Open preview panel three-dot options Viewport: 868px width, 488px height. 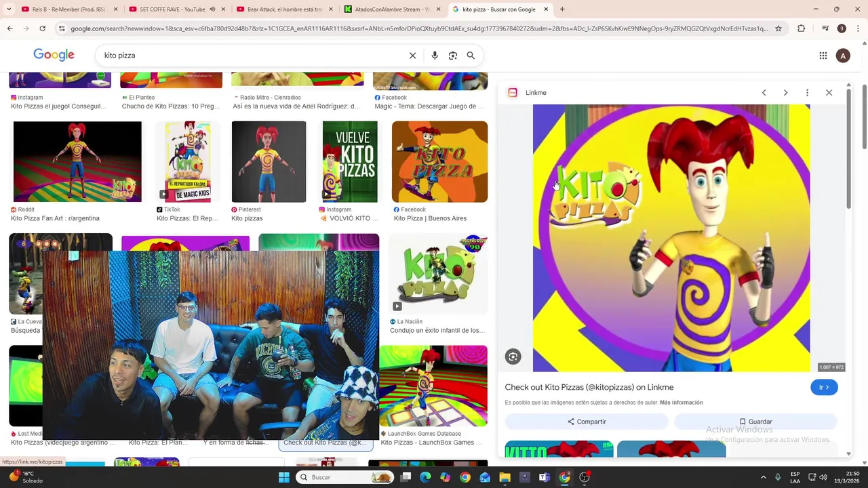coord(807,93)
